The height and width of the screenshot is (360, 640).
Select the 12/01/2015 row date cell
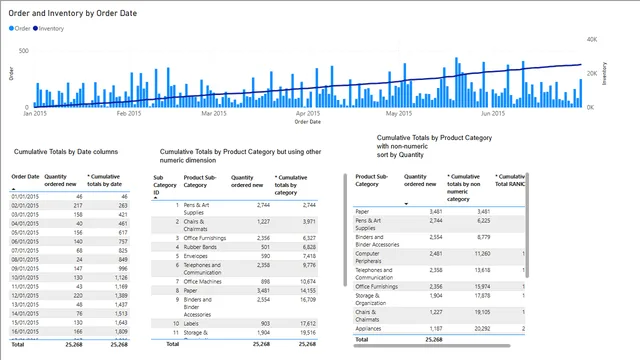[x=25, y=296]
